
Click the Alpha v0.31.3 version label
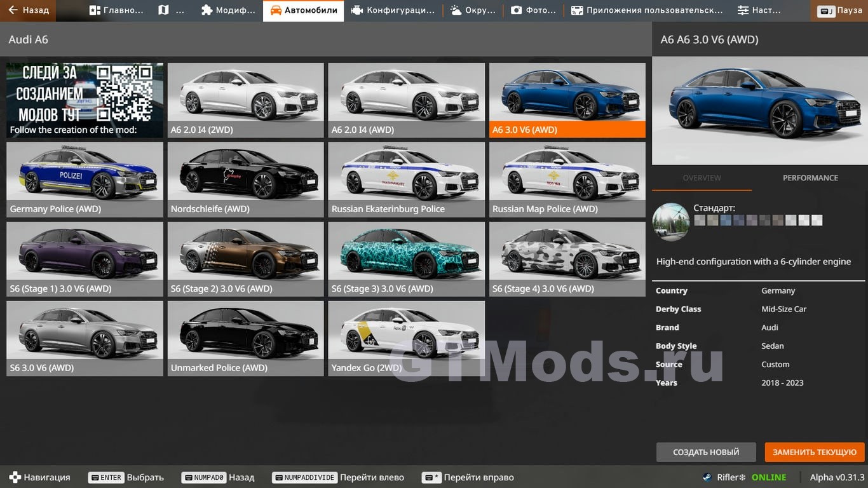837,477
